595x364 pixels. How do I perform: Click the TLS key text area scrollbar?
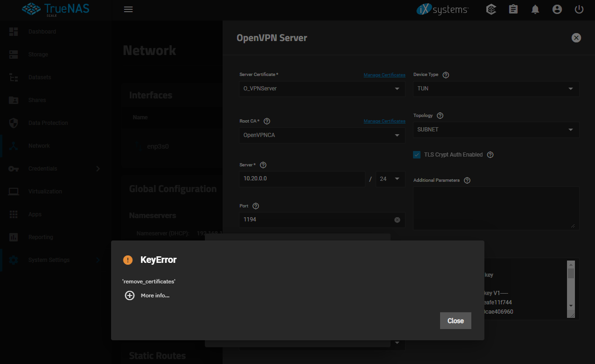[x=571, y=285]
